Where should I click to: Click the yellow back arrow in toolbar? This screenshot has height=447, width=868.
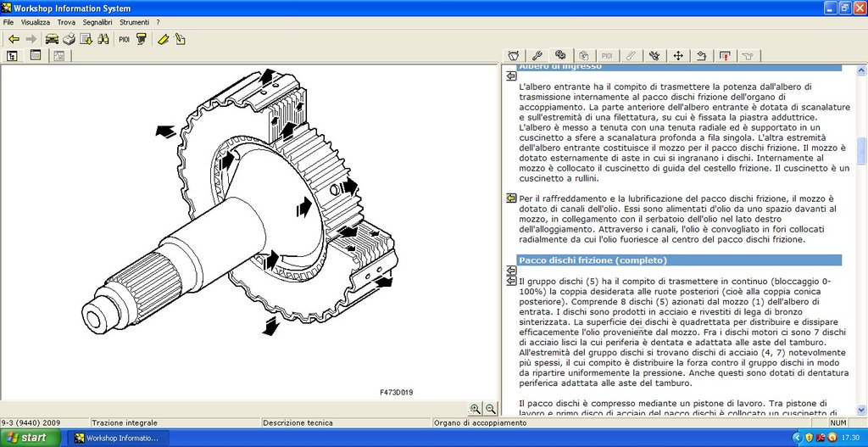click(14, 39)
